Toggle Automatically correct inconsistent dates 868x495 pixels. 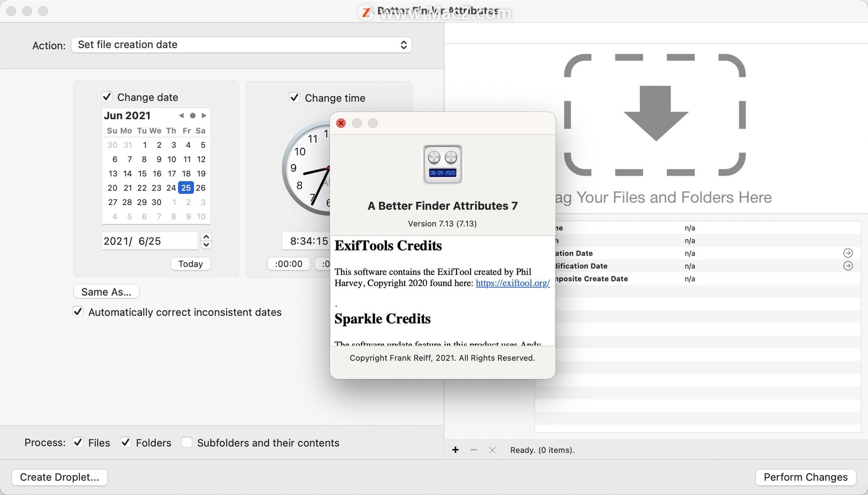tap(78, 312)
